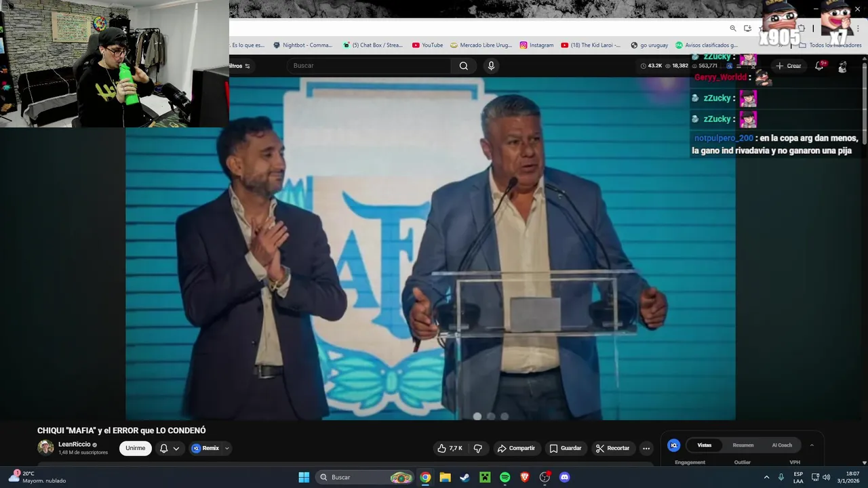Open the LeanRiccio channel name link
Image resolution: width=868 pixels, height=488 pixels.
pos(74,445)
